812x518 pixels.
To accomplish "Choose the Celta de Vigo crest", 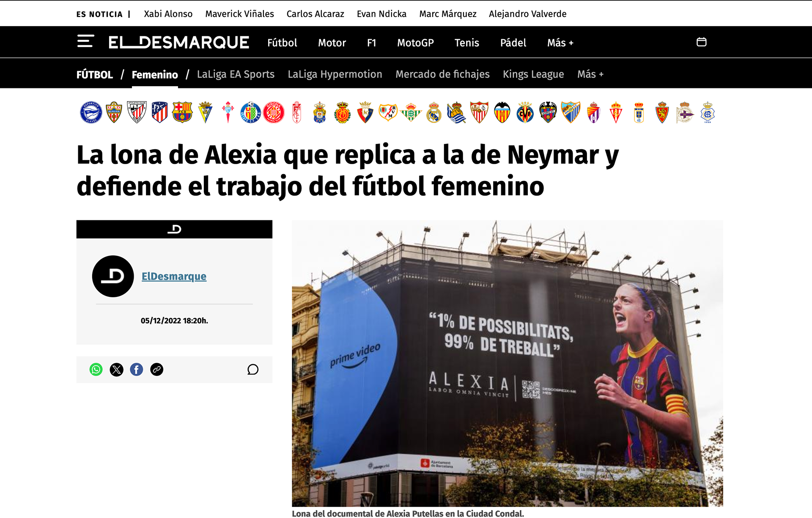I will click(x=228, y=112).
